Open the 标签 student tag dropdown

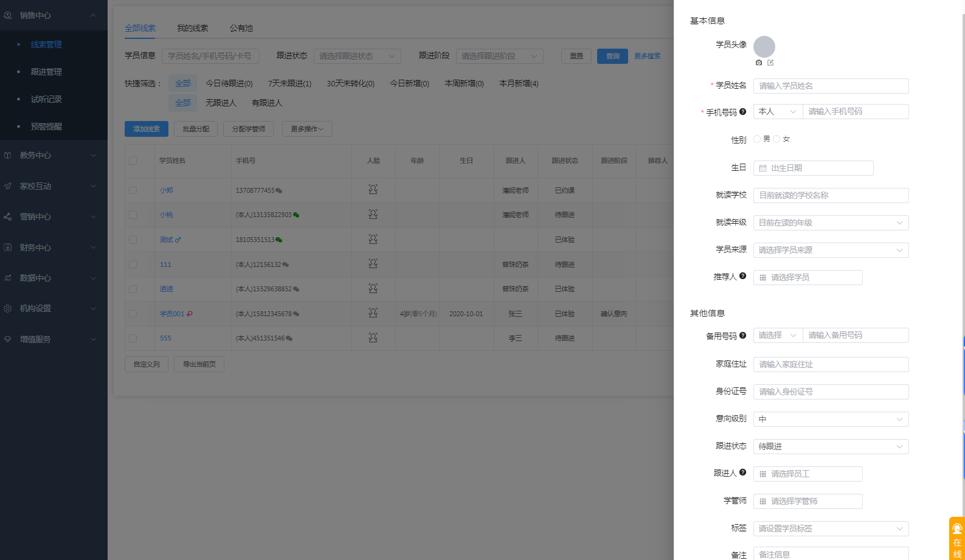(831, 529)
